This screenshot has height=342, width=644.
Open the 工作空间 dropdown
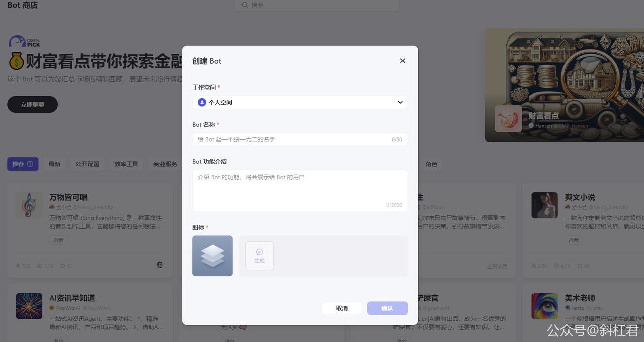click(300, 102)
